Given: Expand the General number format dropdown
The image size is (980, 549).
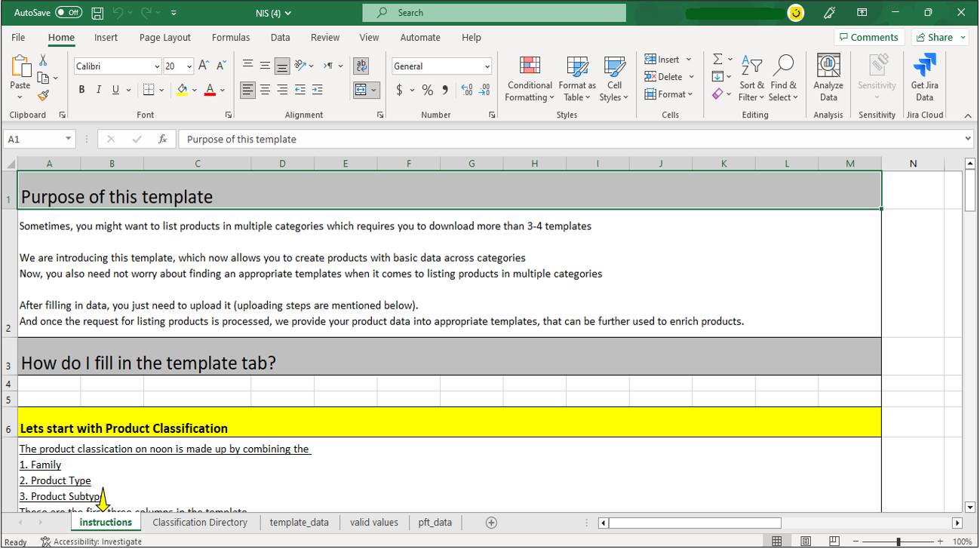Looking at the screenshot, I should coord(487,66).
